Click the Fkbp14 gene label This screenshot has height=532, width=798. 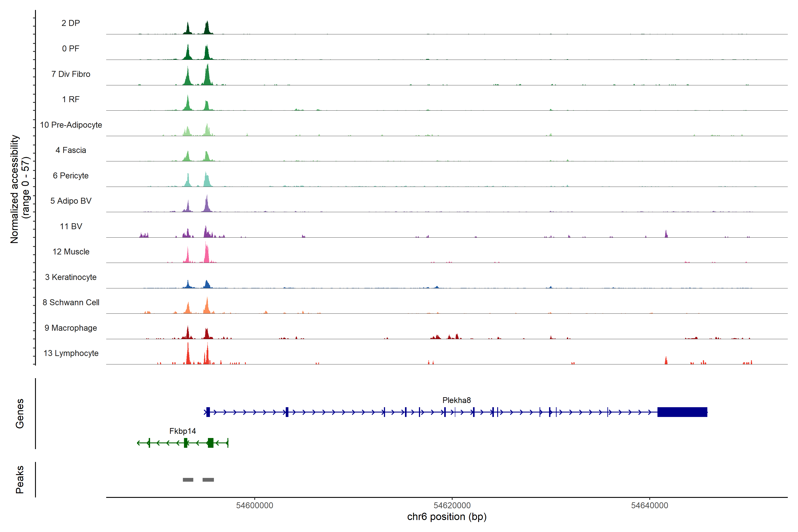click(x=182, y=431)
